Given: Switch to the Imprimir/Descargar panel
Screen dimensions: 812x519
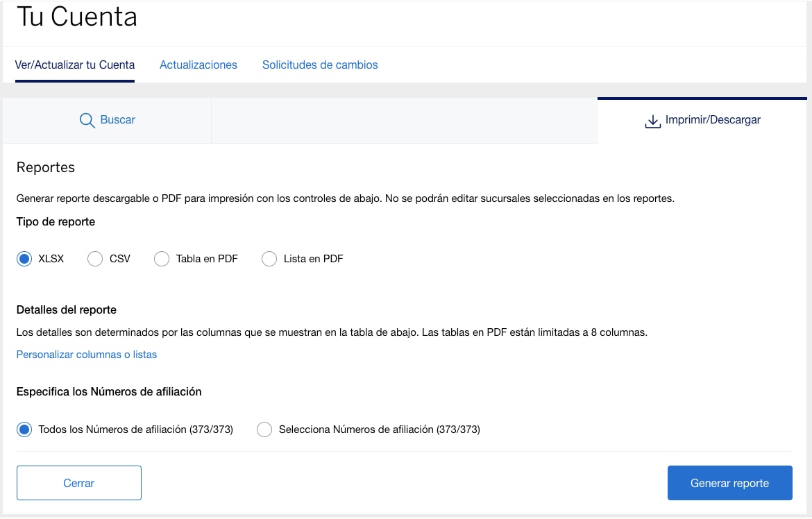Looking at the screenshot, I should pyautogui.click(x=701, y=119).
